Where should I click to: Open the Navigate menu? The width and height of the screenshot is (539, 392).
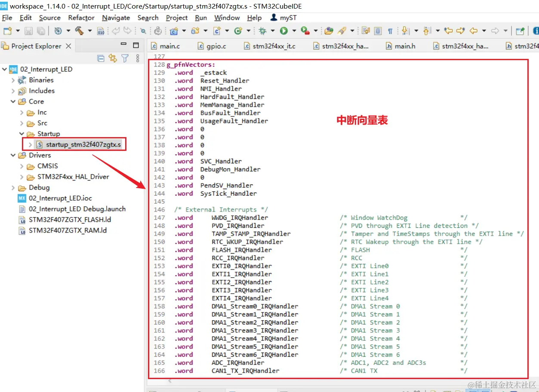pyautogui.click(x=116, y=18)
